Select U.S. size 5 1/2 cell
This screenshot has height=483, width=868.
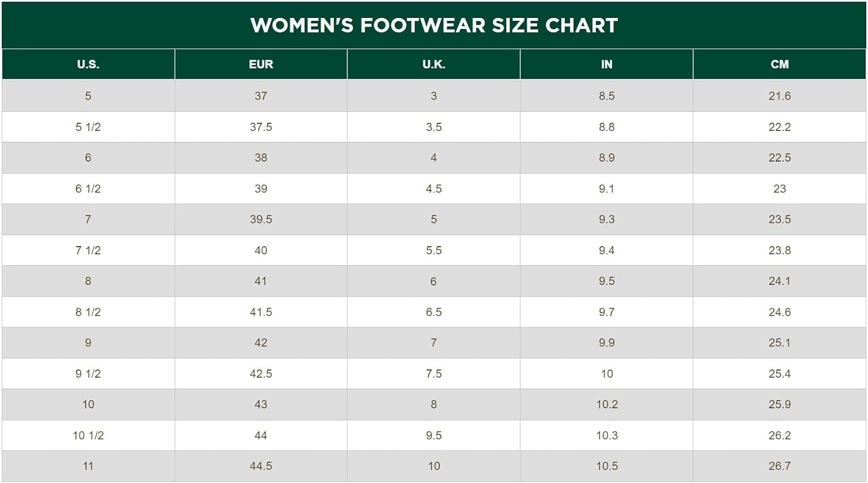(x=88, y=127)
